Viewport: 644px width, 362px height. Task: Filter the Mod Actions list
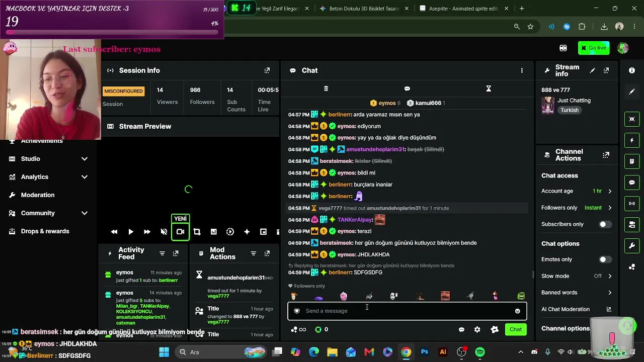pyautogui.click(x=254, y=253)
